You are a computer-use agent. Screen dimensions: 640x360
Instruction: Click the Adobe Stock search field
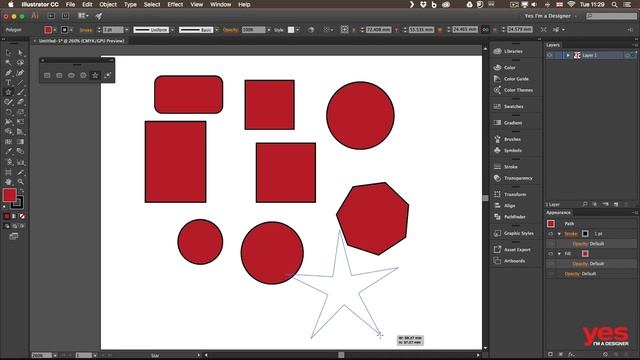[611, 16]
